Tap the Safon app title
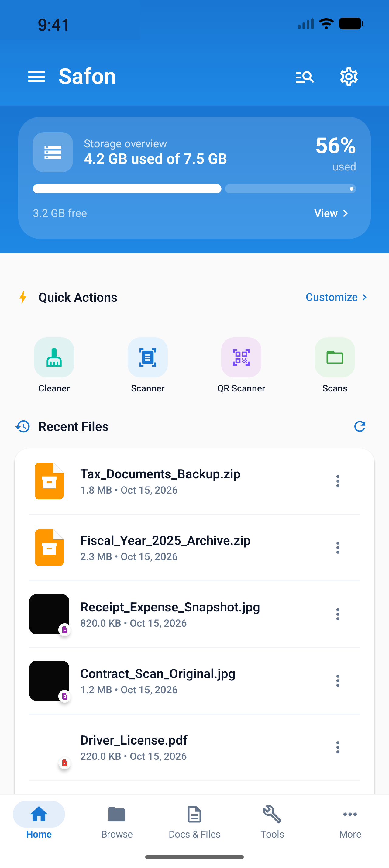Screen dimensions: 389x868 point(87,76)
